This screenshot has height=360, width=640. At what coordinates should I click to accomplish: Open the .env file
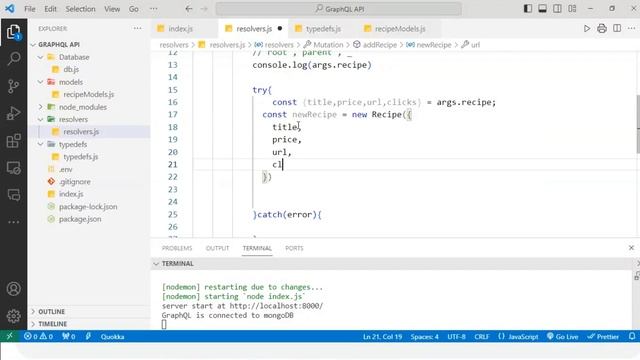(66, 169)
